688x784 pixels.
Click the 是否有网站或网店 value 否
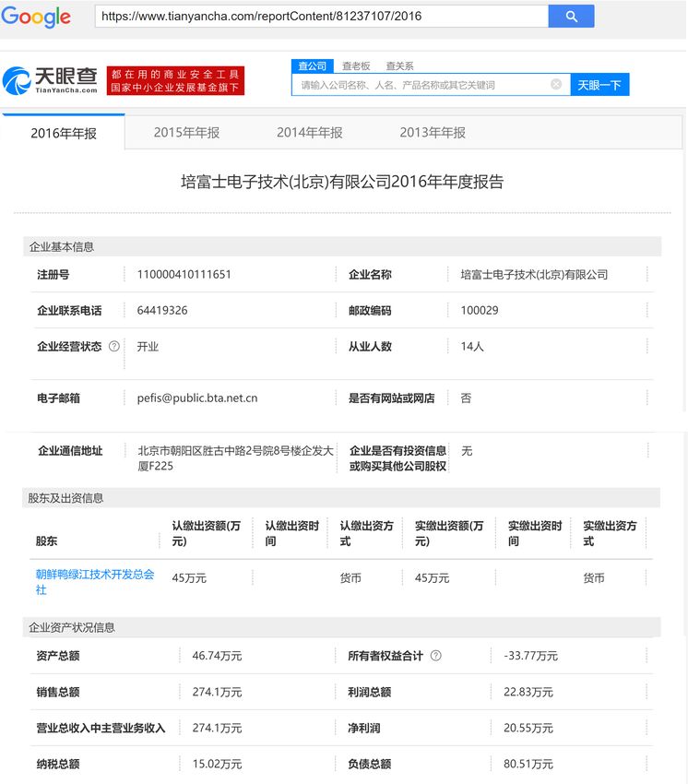tap(466, 398)
